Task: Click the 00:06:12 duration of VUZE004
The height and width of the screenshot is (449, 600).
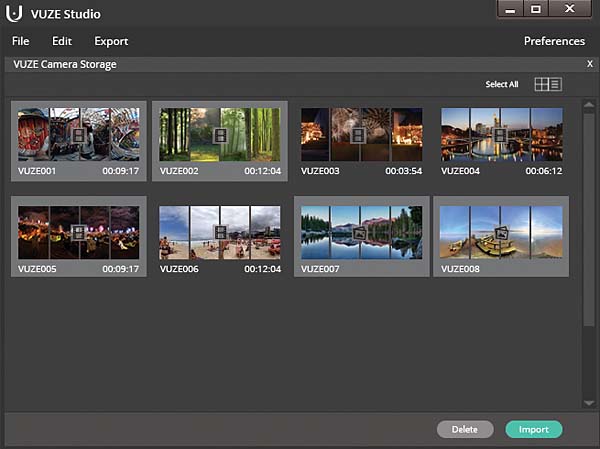Action: (544, 171)
